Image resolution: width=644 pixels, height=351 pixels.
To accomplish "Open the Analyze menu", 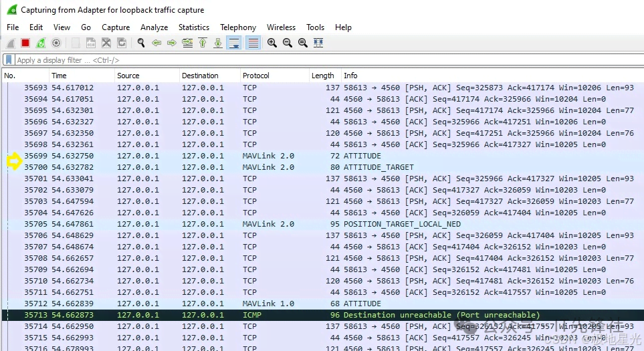I will tap(154, 27).
